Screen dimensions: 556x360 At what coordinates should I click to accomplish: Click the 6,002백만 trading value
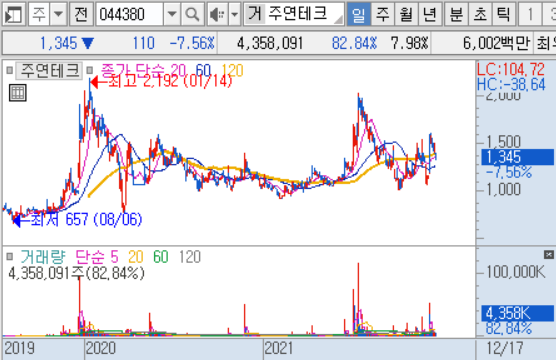click(496, 43)
